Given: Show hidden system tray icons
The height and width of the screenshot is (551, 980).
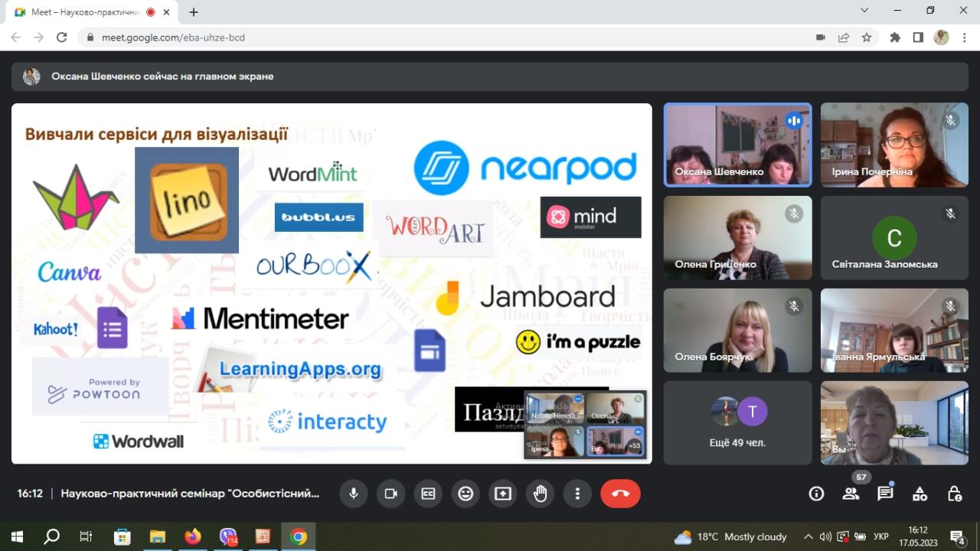Looking at the screenshot, I should pyautogui.click(x=808, y=536).
